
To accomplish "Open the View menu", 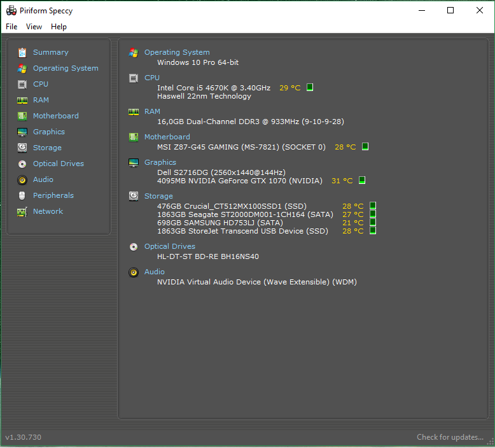I will 34,27.
